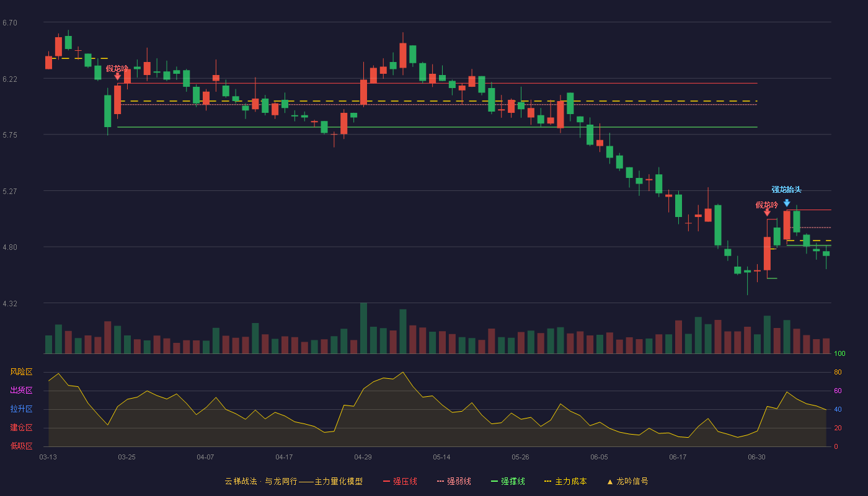Click the 06-30 date label on axis

click(756, 457)
